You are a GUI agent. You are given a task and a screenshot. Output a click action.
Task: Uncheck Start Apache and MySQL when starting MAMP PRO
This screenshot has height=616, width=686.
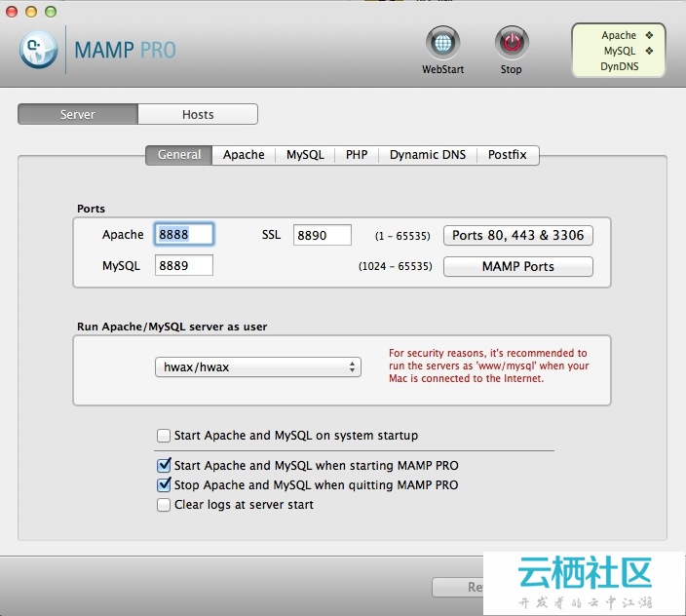164,465
